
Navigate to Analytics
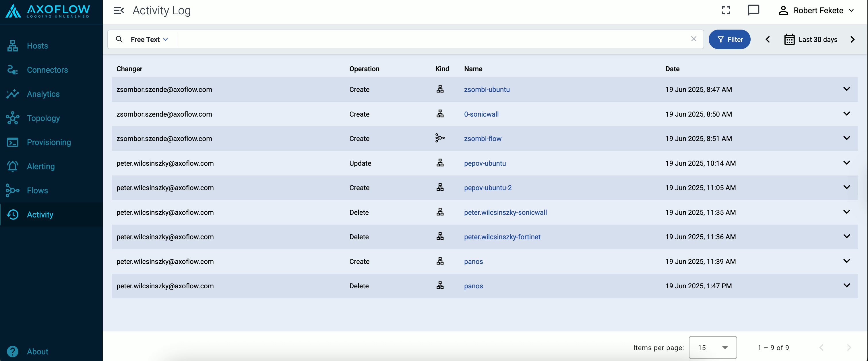click(x=51, y=94)
